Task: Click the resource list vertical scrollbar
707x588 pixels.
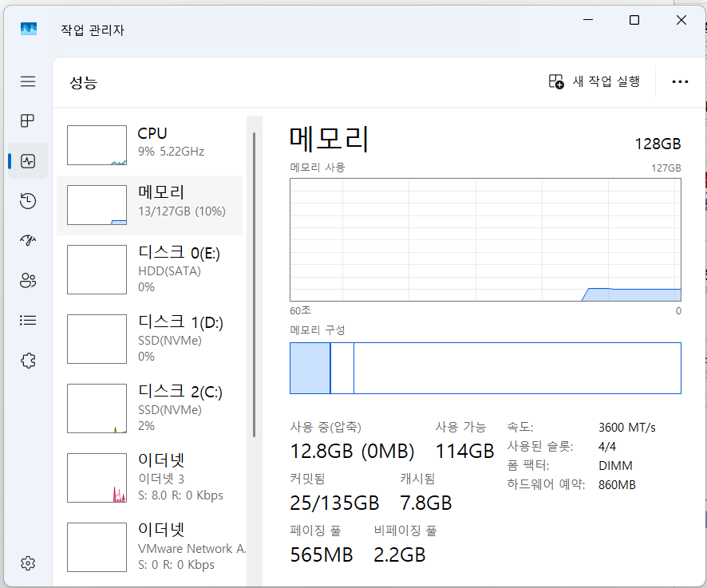Action: tap(255, 283)
